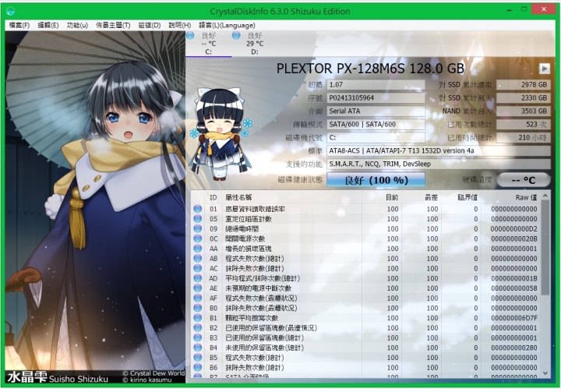Click the SATA/600 | SATA/600 transfer mode field

[376, 124]
